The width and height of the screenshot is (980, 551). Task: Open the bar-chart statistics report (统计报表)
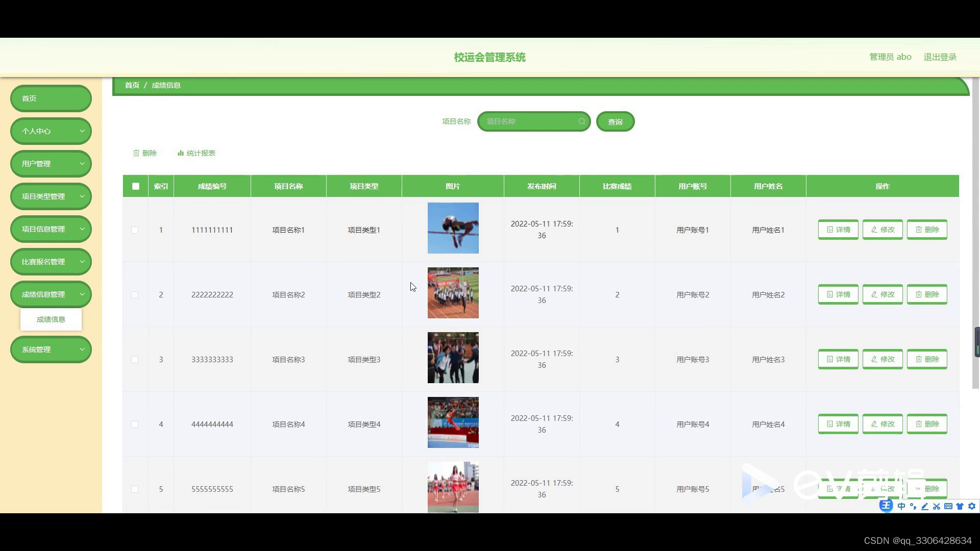coord(197,153)
